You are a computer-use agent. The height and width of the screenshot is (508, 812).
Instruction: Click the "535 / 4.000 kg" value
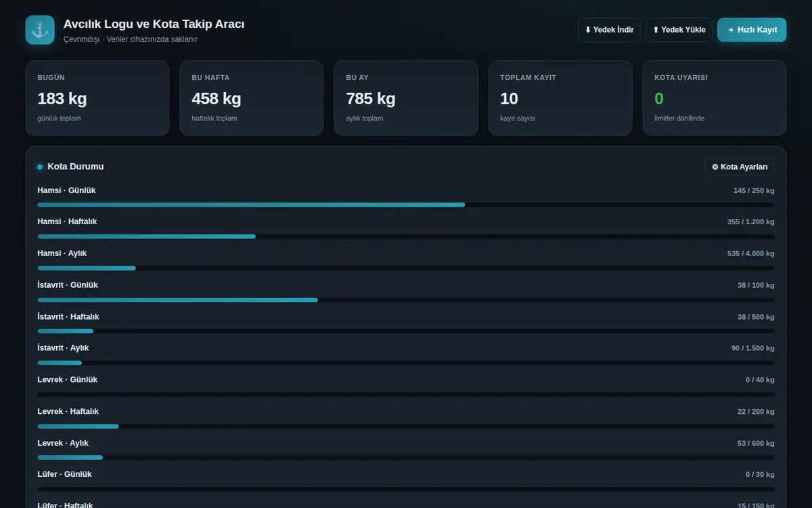click(751, 253)
